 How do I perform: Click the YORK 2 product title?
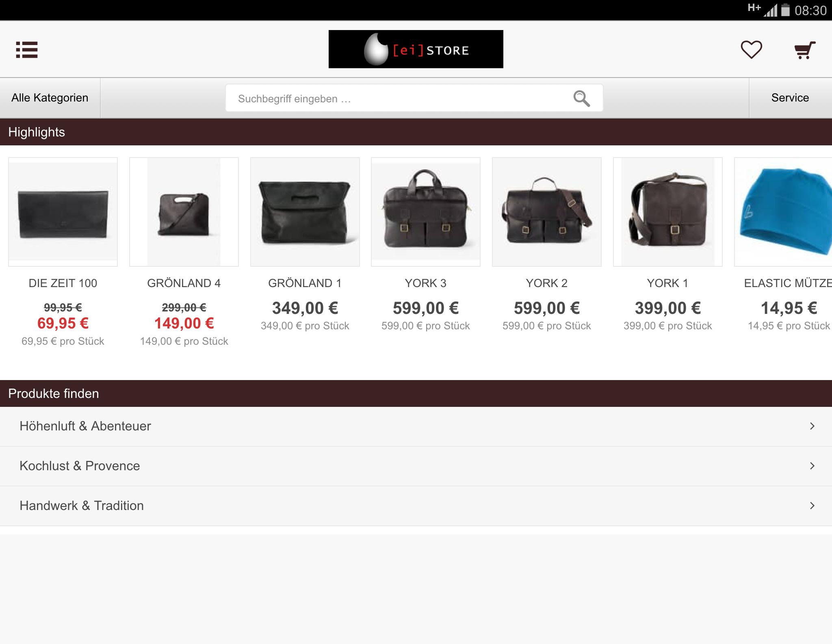pos(547,283)
